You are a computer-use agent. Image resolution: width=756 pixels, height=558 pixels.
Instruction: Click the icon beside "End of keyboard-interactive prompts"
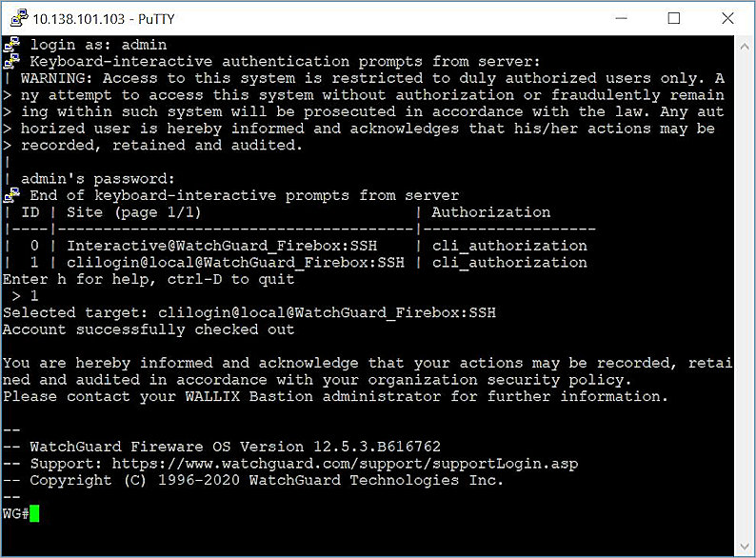[x=11, y=195]
